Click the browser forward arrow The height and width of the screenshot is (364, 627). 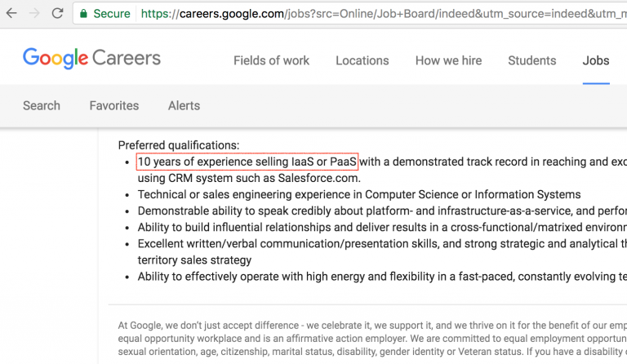pos(34,13)
